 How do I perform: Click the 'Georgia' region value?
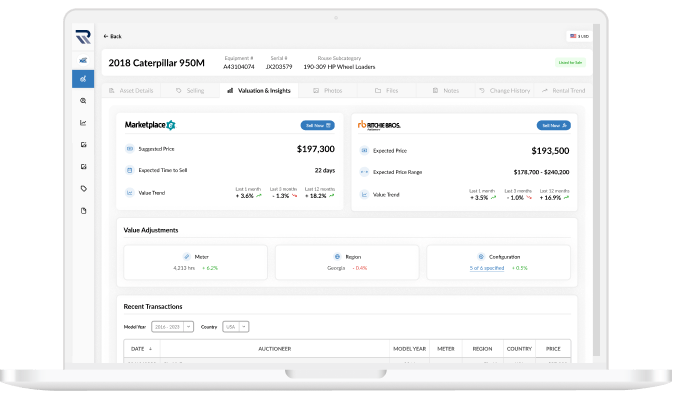point(336,268)
